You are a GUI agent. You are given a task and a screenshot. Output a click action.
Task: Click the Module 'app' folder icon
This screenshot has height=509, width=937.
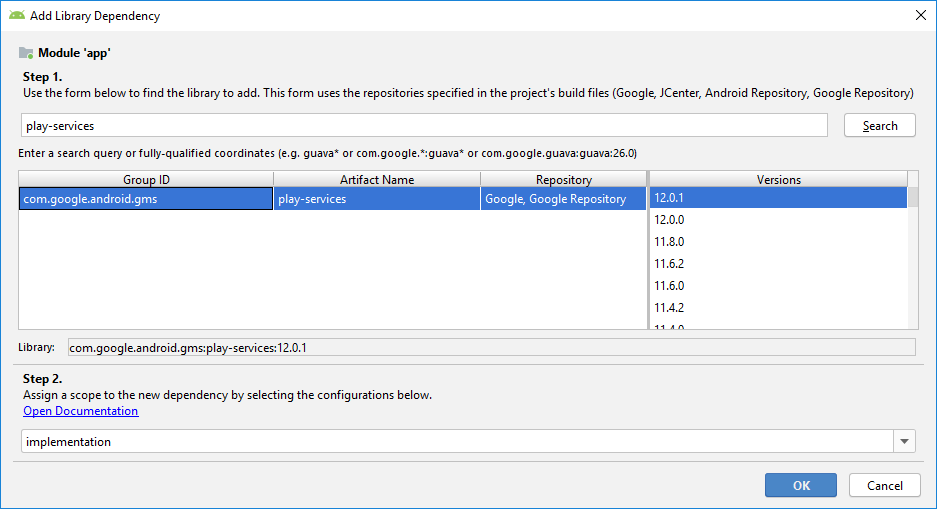(x=26, y=53)
